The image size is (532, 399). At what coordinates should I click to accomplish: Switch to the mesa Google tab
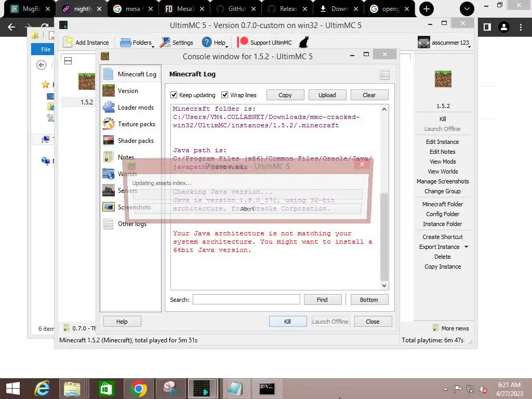132,9
